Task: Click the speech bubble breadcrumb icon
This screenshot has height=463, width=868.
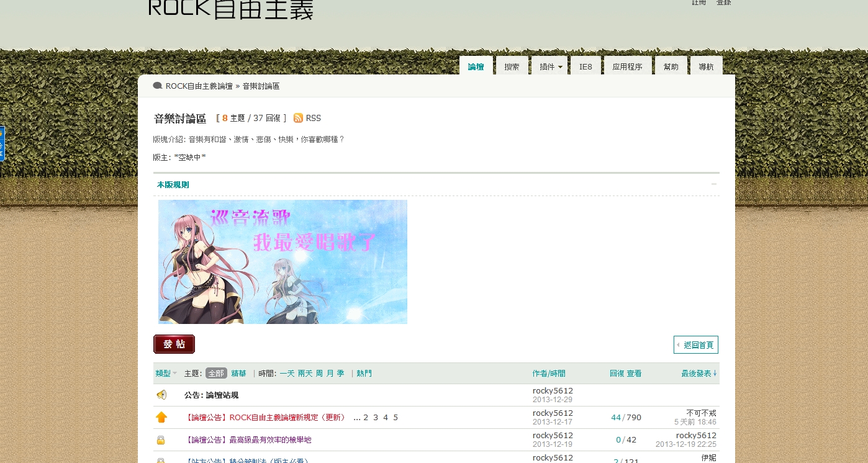Action: click(158, 86)
